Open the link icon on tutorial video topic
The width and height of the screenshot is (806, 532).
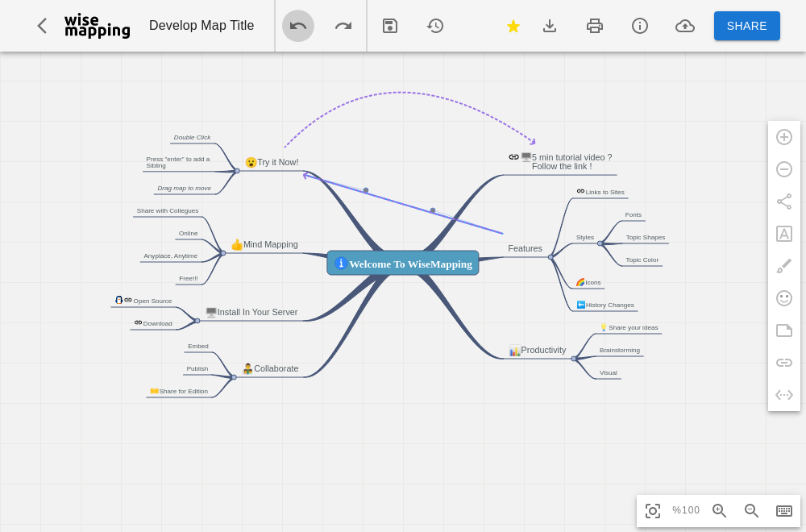(x=513, y=156)
